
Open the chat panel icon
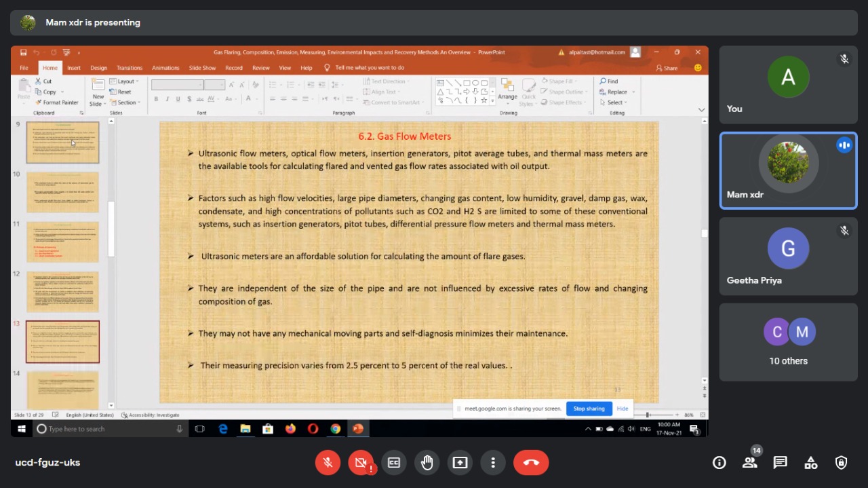pyautogui.click(x=781, y=463)
